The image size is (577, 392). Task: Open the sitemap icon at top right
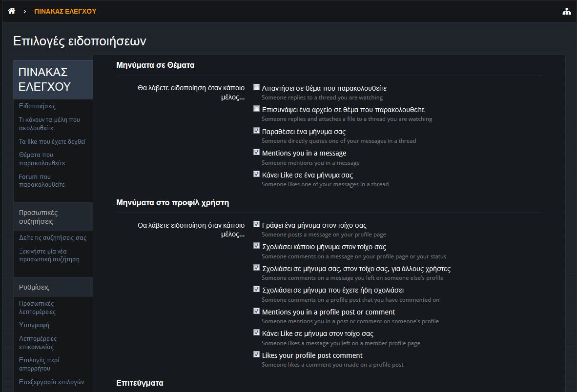point(567,11)
